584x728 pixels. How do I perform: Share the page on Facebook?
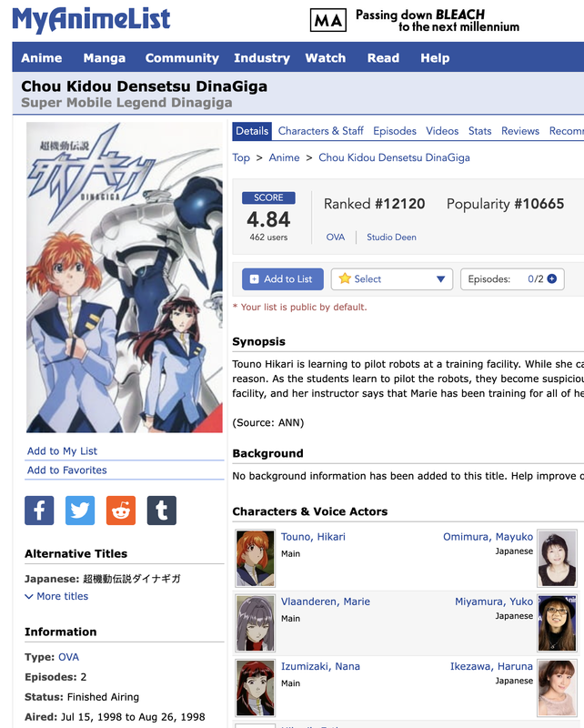pyautogui.click(x=39, y=511)
